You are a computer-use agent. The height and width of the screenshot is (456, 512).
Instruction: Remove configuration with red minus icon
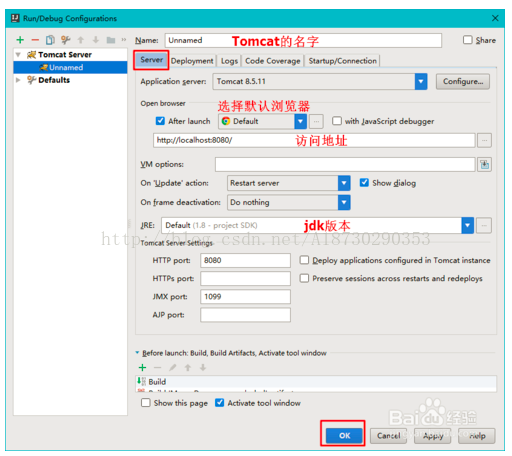[x=35, y=40]
